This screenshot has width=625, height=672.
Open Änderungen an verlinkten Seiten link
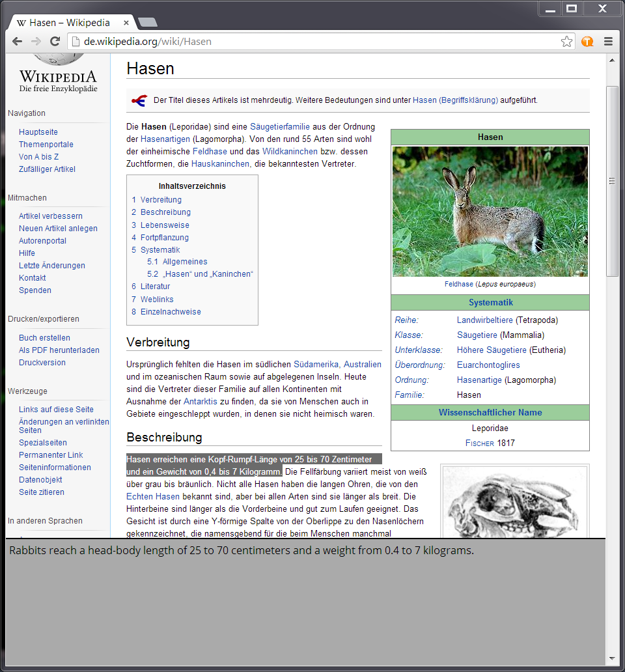pyautogui.click(x=64, y=426)
